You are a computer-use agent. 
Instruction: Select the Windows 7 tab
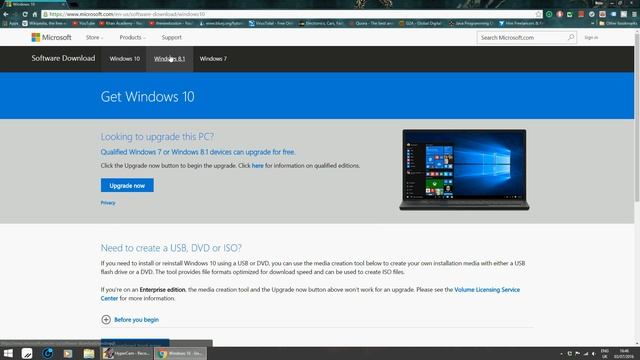213,59
